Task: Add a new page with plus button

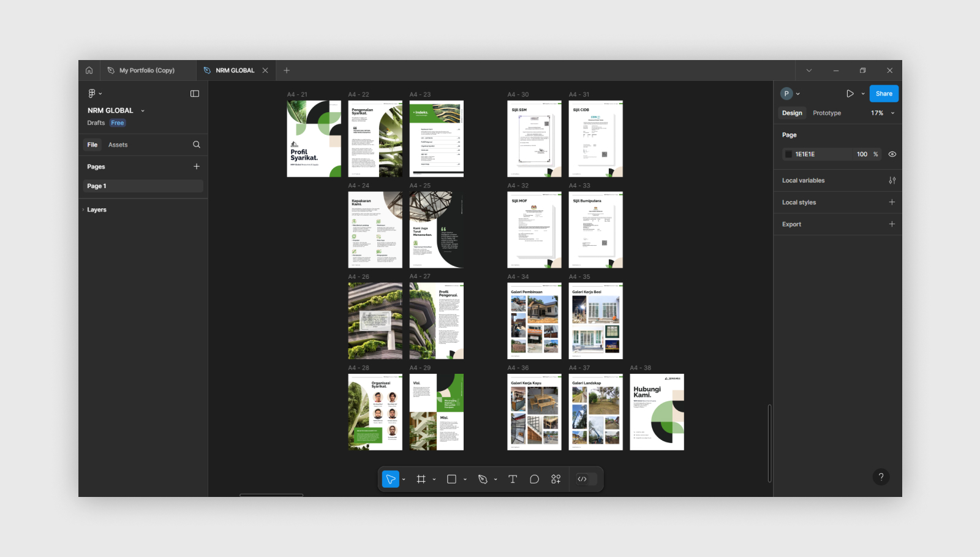Action: coord(197,167)
